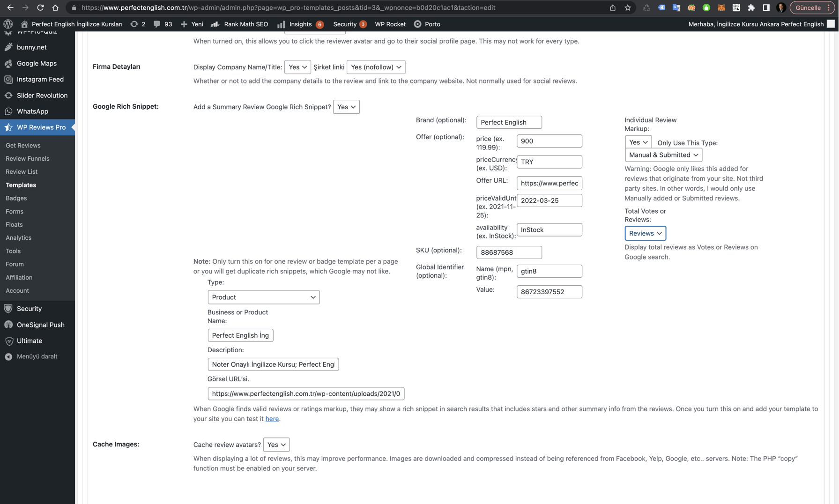Open Security item in admin bar
The height and width of the screenshot is (504, 839).
[x=349, y=24]
